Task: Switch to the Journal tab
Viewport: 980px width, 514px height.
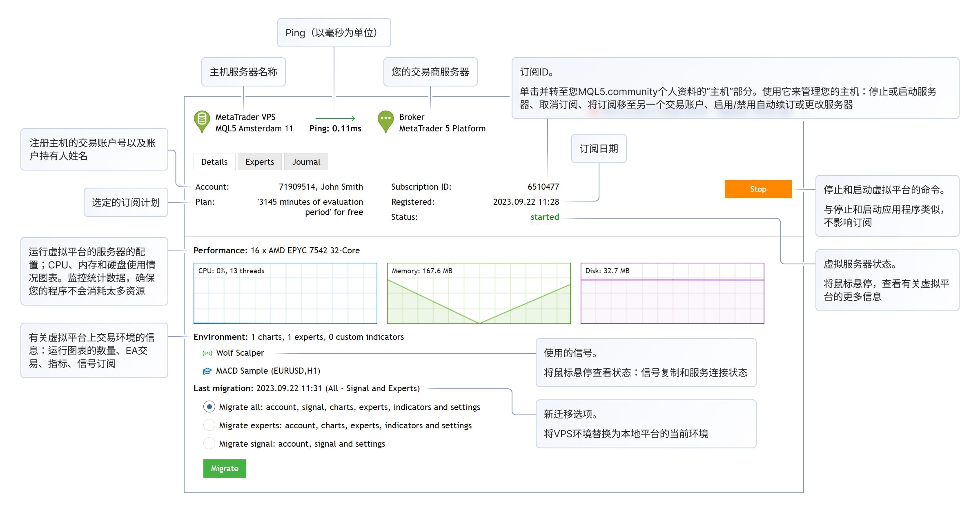Action: 306,162
